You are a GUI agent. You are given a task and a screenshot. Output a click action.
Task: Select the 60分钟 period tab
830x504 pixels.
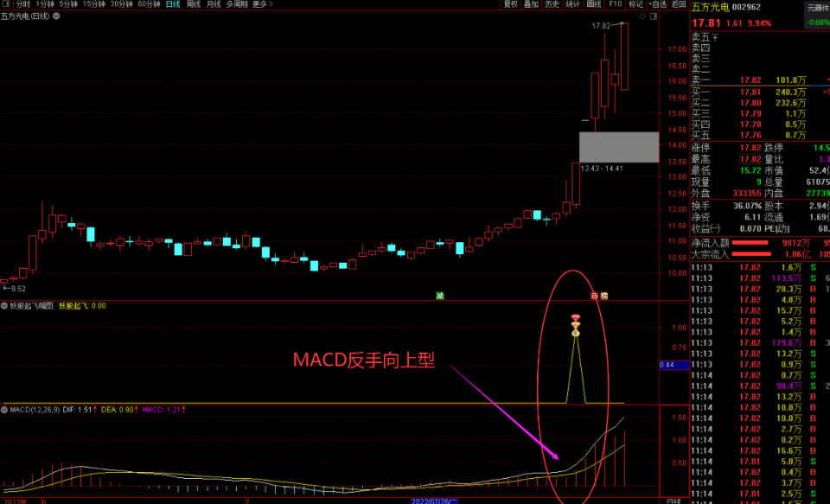149,4
